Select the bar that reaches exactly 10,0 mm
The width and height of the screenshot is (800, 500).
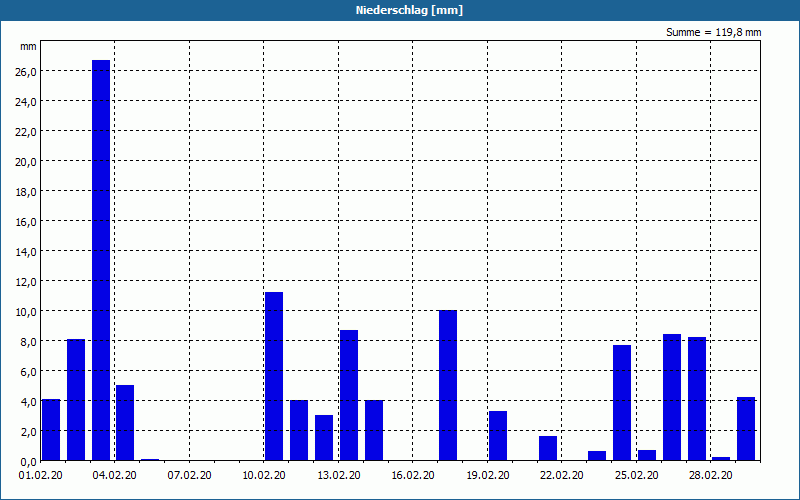[448, 385]
